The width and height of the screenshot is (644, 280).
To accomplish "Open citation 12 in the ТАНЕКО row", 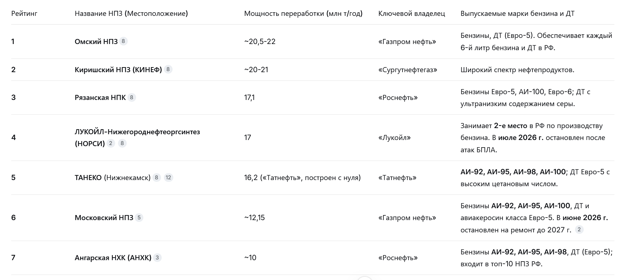I will click(168, 178).
